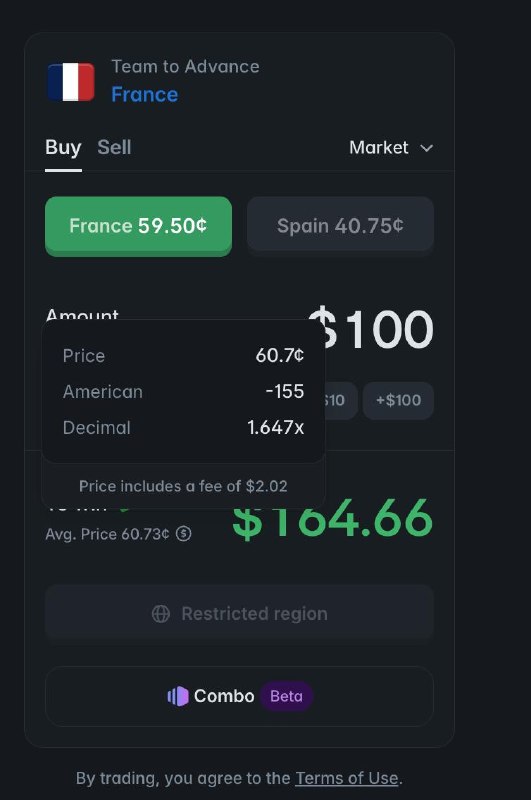Click the globe icon in Restricted region

(161, 614)
